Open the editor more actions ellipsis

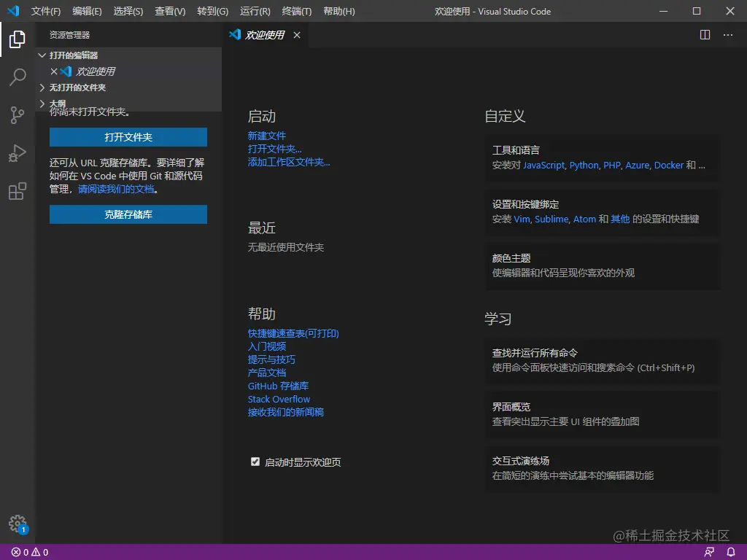[x=728, y=35]
